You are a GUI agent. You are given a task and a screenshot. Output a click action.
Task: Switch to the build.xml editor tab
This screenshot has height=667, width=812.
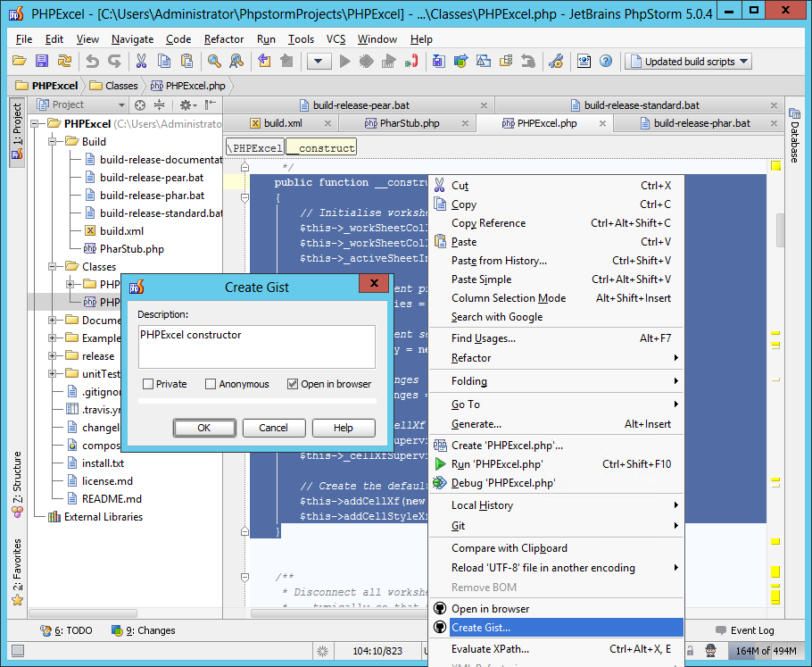pyautogui.click(x=283, y=123)
